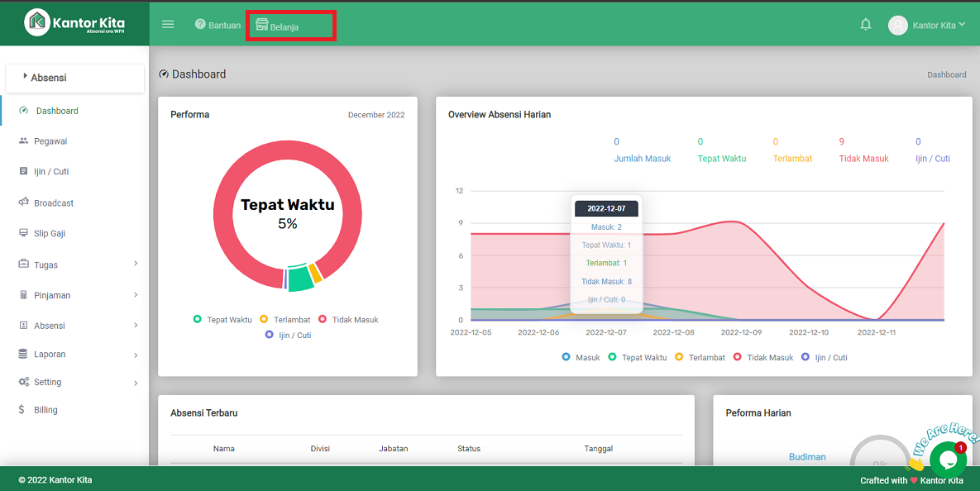This screenshot has height=491, width=980.
Task: Open Budiman in Peforma Harian
Action: click(807, 456)
